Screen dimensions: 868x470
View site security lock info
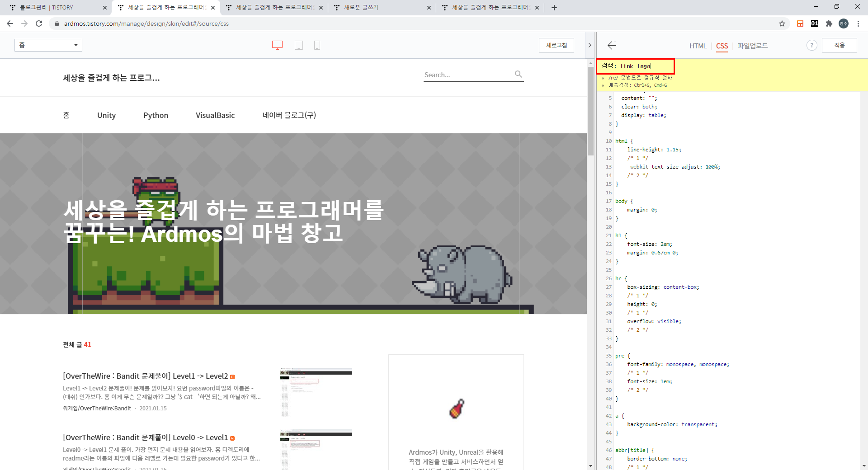tap(57, 23)
